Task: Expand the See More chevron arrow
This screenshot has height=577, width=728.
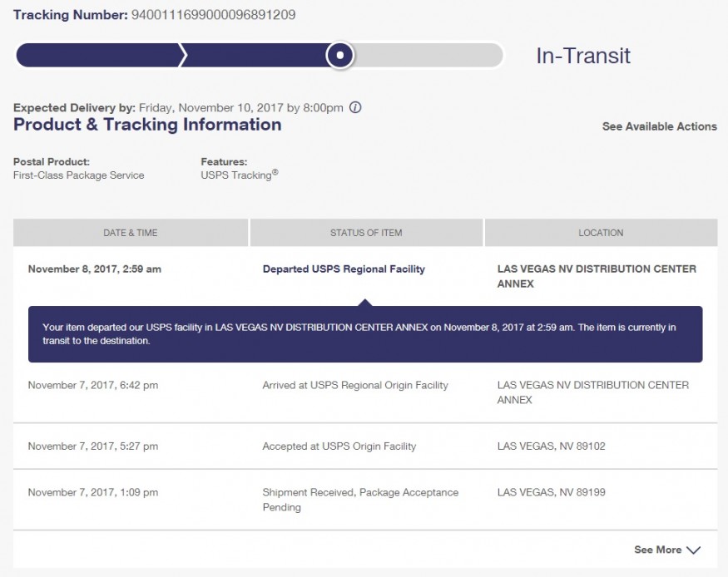Action: (x=693, y=550)
